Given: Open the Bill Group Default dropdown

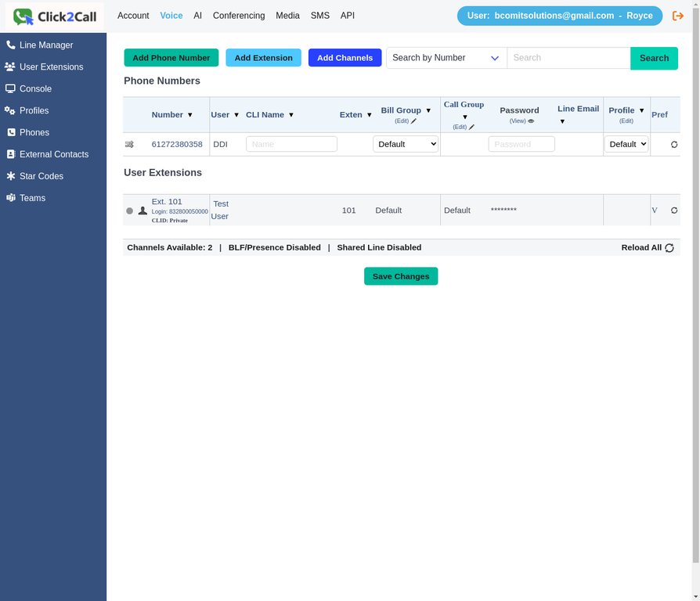Looking at the screenshot, I should click(x=406, y=144).
